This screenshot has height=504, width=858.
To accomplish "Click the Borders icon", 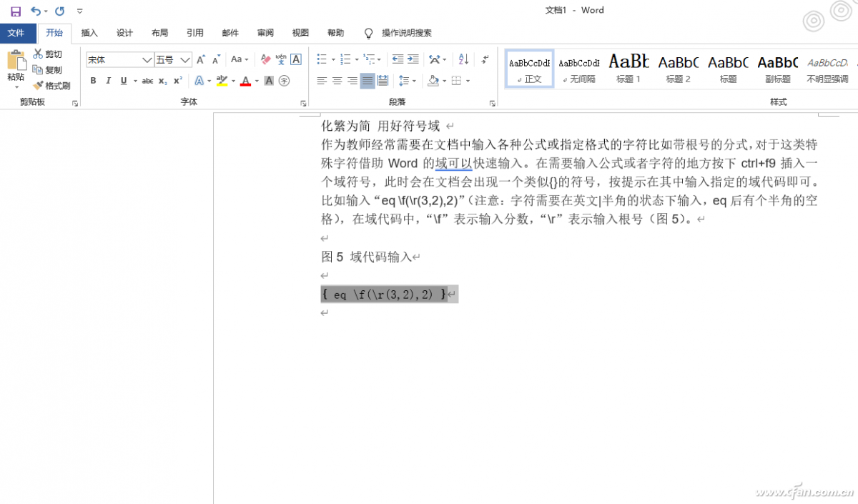I will (x=456, y=81).
